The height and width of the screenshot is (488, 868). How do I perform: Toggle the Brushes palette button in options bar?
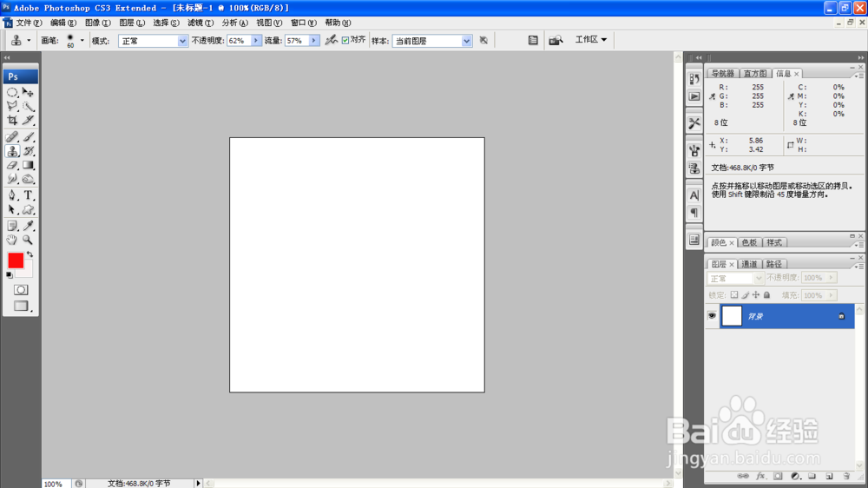(533, 41)
